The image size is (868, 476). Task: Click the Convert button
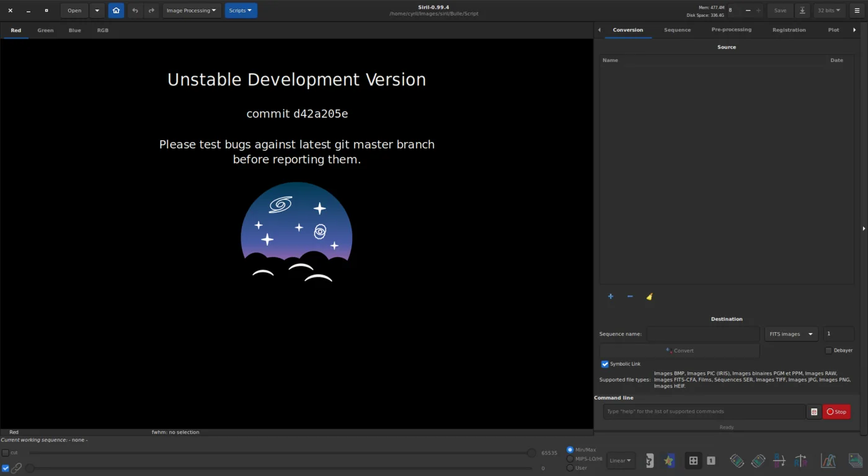[x=680, y=351]
